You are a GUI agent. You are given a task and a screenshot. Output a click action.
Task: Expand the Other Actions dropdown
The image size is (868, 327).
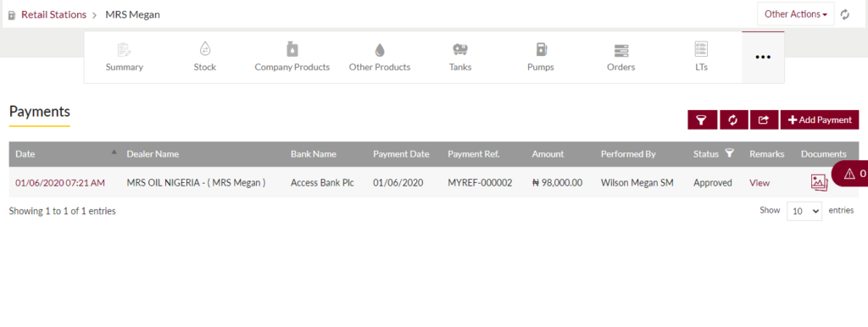(795, 14)
